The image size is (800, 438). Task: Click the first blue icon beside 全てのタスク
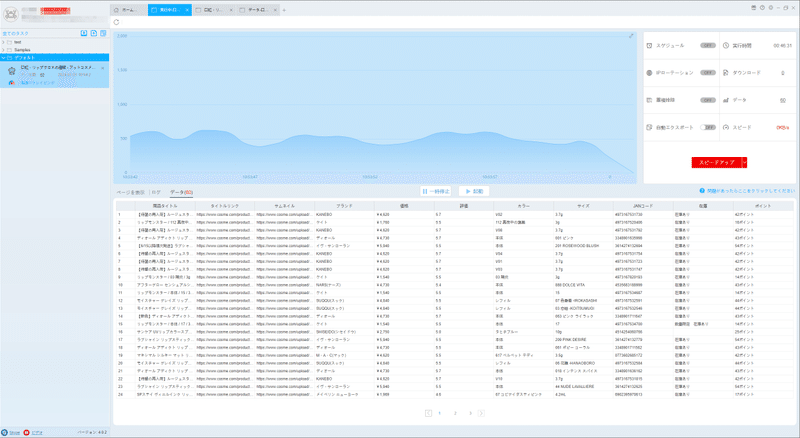[x=84, y=33]
